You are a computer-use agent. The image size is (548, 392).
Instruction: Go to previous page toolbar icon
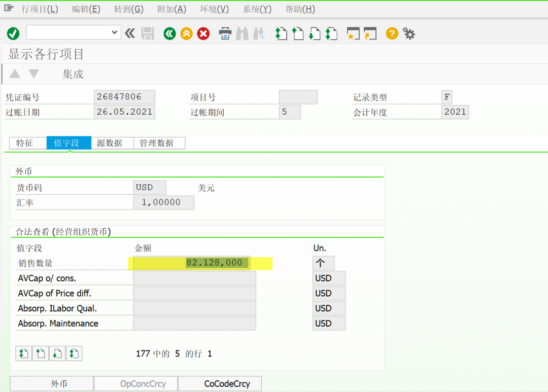coord(298,33)
